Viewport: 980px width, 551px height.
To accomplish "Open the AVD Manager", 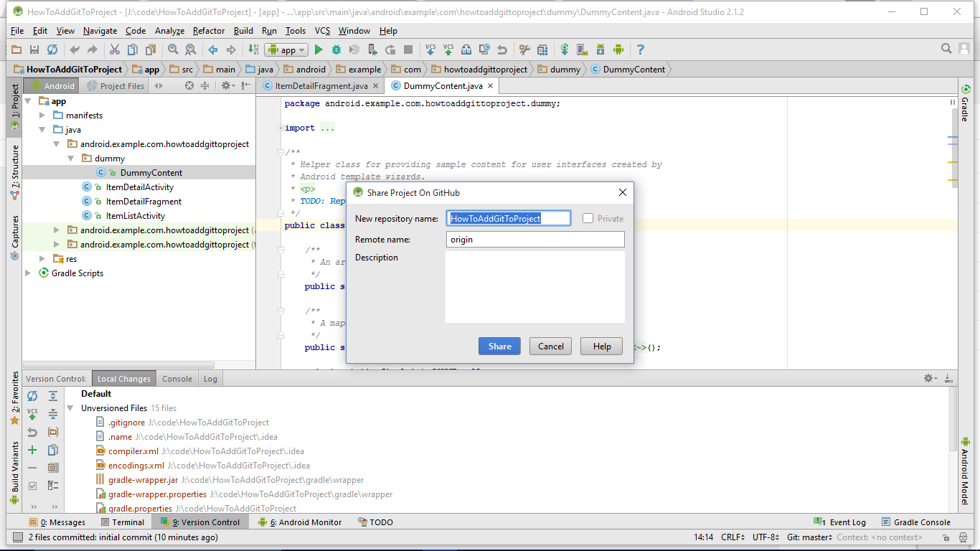I will [x=581, y=50].
